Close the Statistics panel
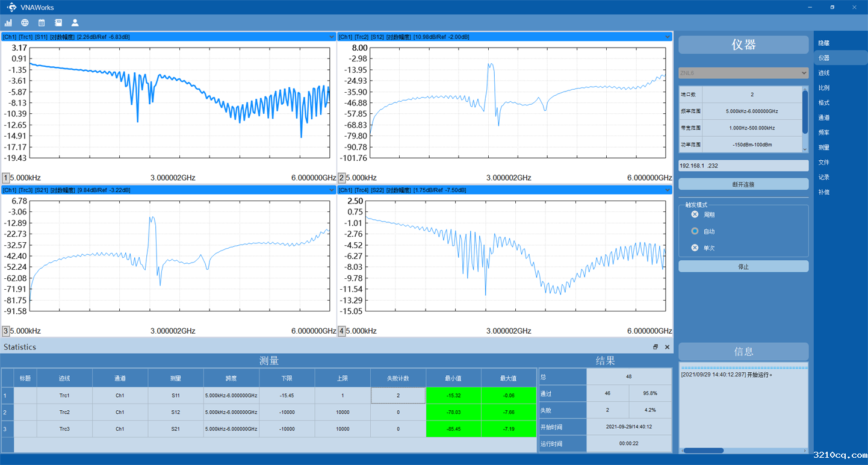Screen dimensions: 868x465 (x=667, y=347)
